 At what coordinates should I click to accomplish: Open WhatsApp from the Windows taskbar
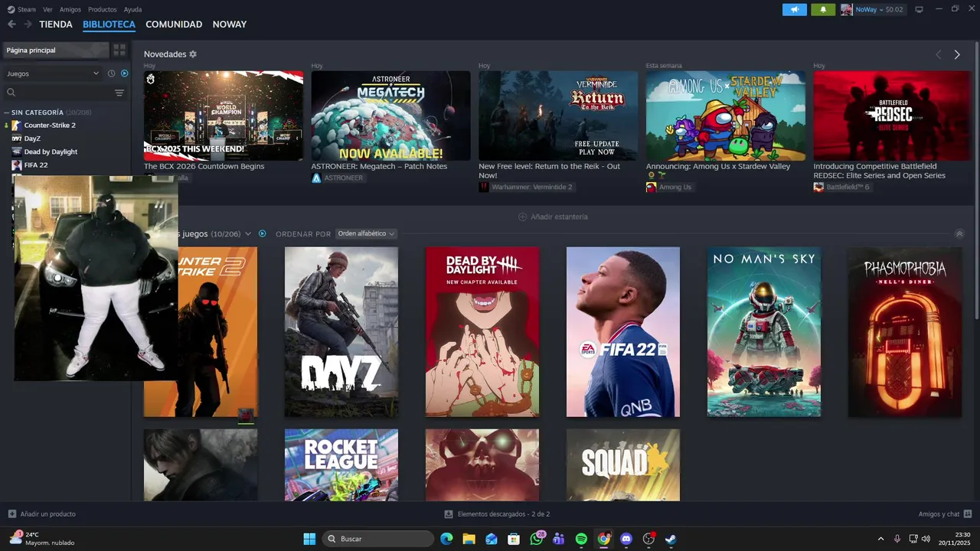(x=536, y=539)
